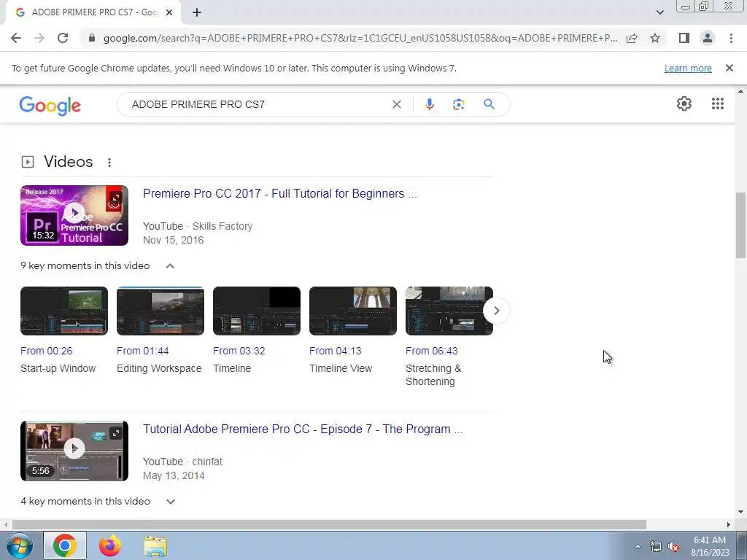Image resolution: width=747 pixels, height=560 pixels.
Task: Click the Start-up Window caption text
Action: pos(58,368)
